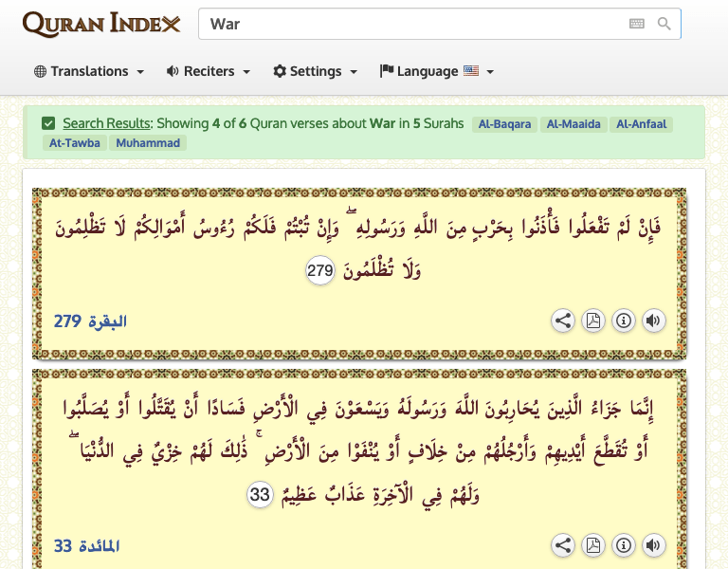The width and height of the screenshot is (728, 569).
Task: Open the المائدة 33 verse reference link
Action: pyautogui.click(x=87, y=546)
